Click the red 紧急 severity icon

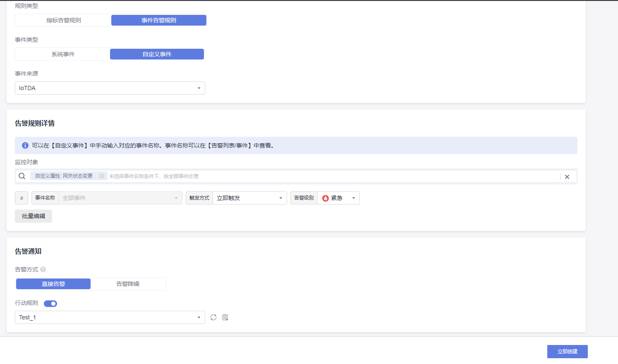coord(326,198)
